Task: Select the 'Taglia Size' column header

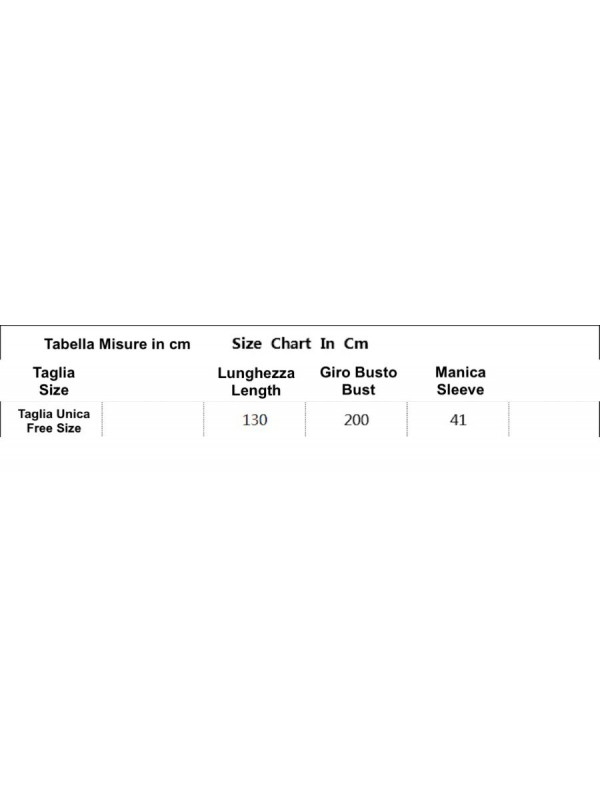Action: point(54,381)
